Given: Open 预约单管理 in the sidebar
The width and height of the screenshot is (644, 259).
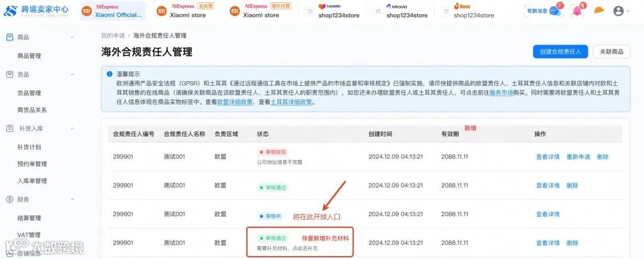Looking at the screenshot, I should pos(32,164).
